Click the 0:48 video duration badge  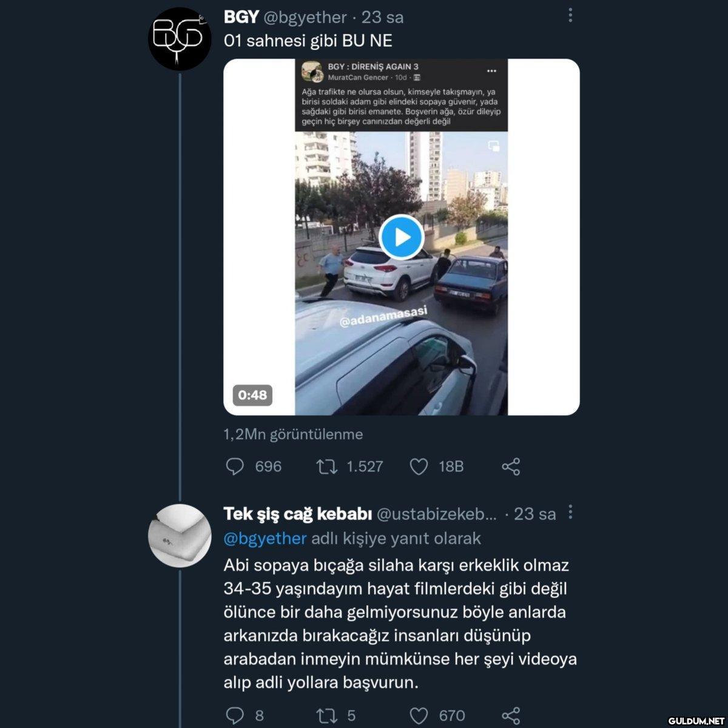(x=252, y=395)
